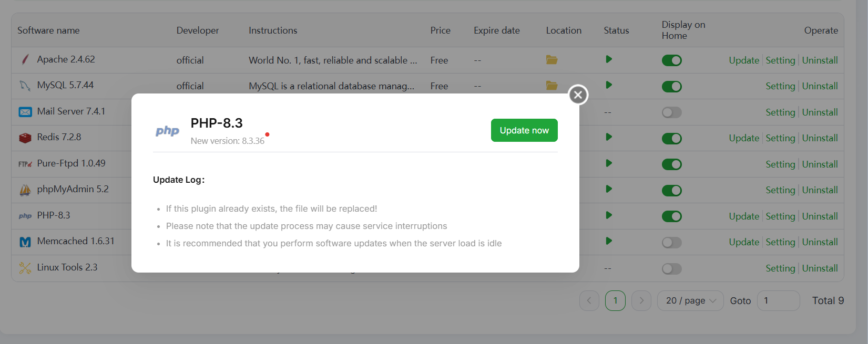Viewport: 868px width, 344px height.
Task: Go to next page arrow
Action: (x=641, y=300)
